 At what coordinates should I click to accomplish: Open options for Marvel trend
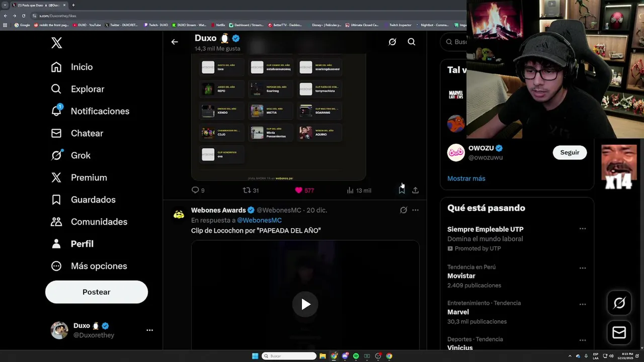click(x=583, y=304)
